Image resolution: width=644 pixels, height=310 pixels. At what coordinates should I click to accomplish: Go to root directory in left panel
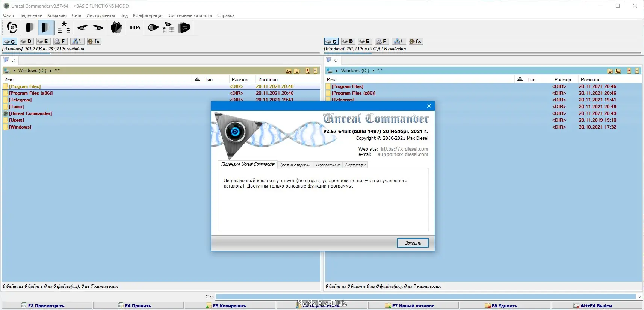289,71
